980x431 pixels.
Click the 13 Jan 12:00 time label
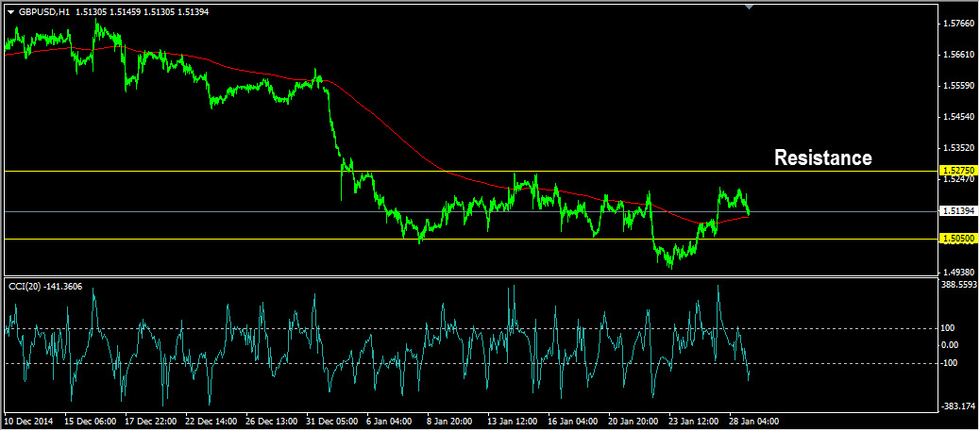click(x=512, y=421)
